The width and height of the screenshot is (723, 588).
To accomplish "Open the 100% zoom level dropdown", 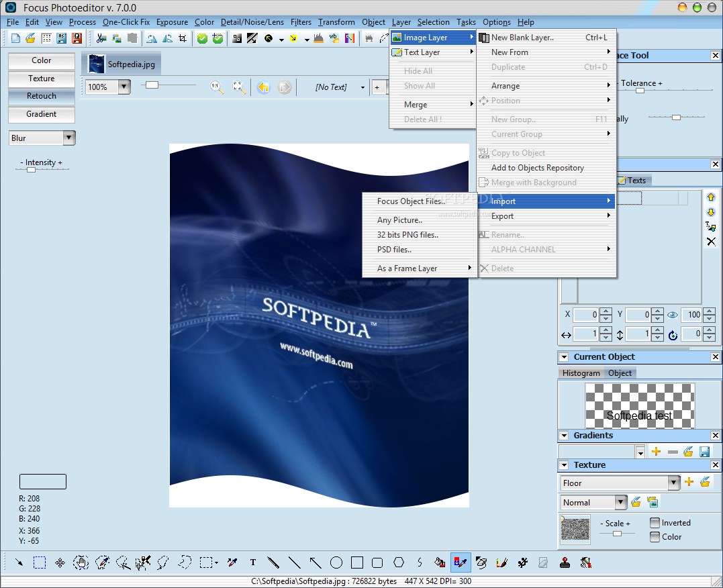I will point(124,87).
